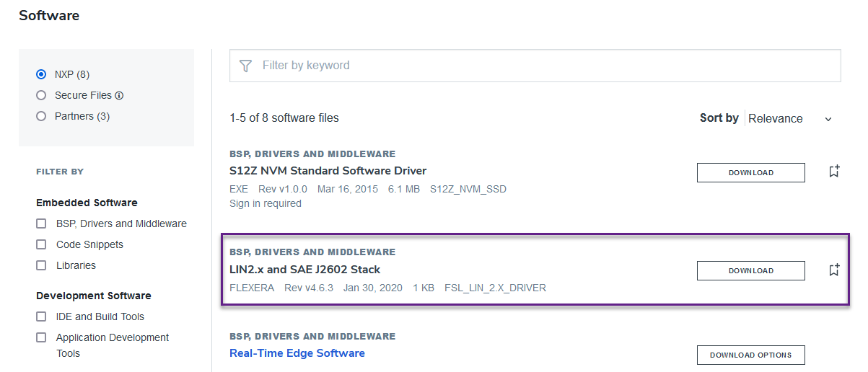Toggle Application Development Tools checkbox
This screenshot has height=372, width=868.
point(41,337)
